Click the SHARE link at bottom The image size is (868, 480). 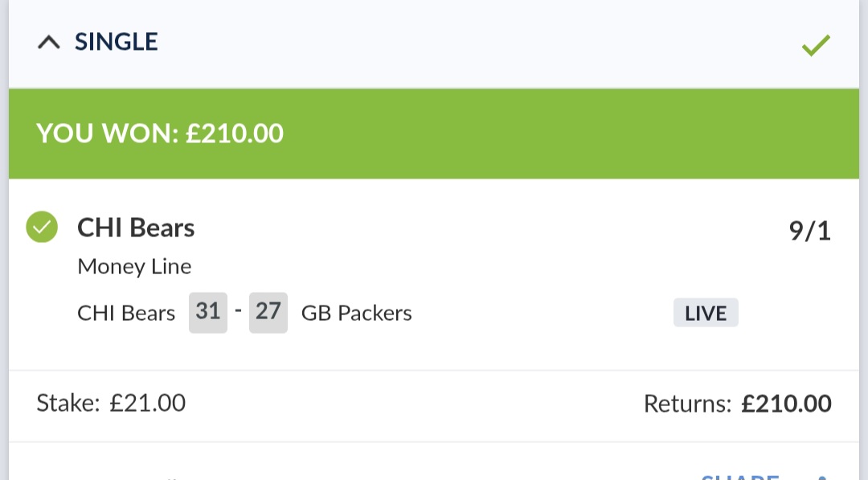click(x=739, y=477)
